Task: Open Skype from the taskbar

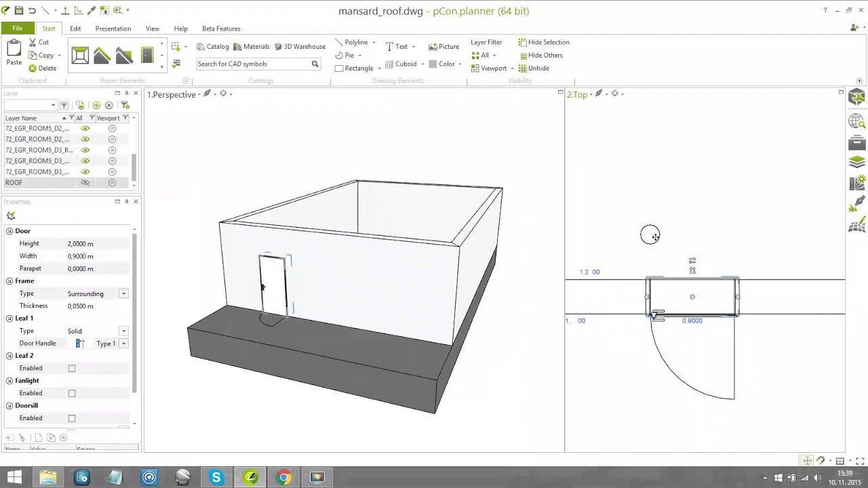Action: click(x=216, y=477)
